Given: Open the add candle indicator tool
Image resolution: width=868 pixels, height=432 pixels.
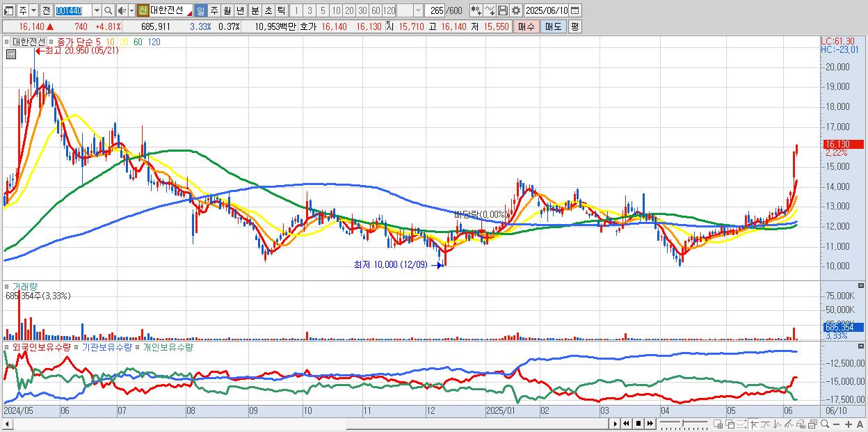Looking at the screenshot, I should [476, 10].
